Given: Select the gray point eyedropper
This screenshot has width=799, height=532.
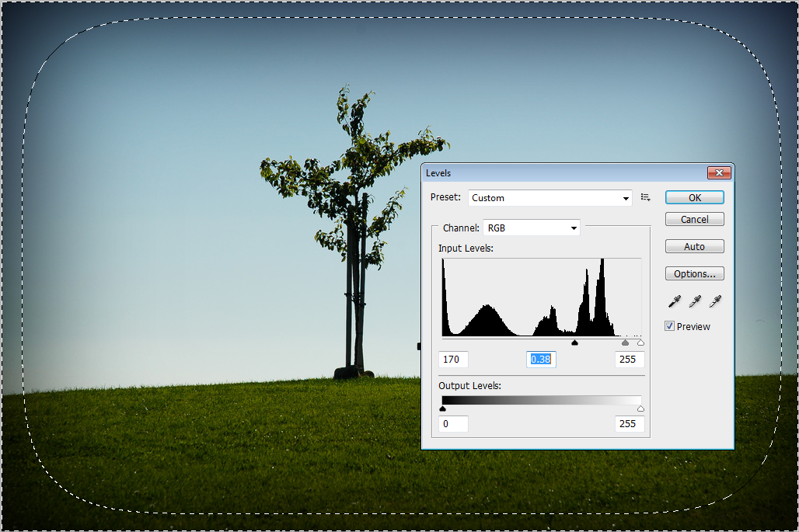Looking at the screenshot, I should (695, 301).
